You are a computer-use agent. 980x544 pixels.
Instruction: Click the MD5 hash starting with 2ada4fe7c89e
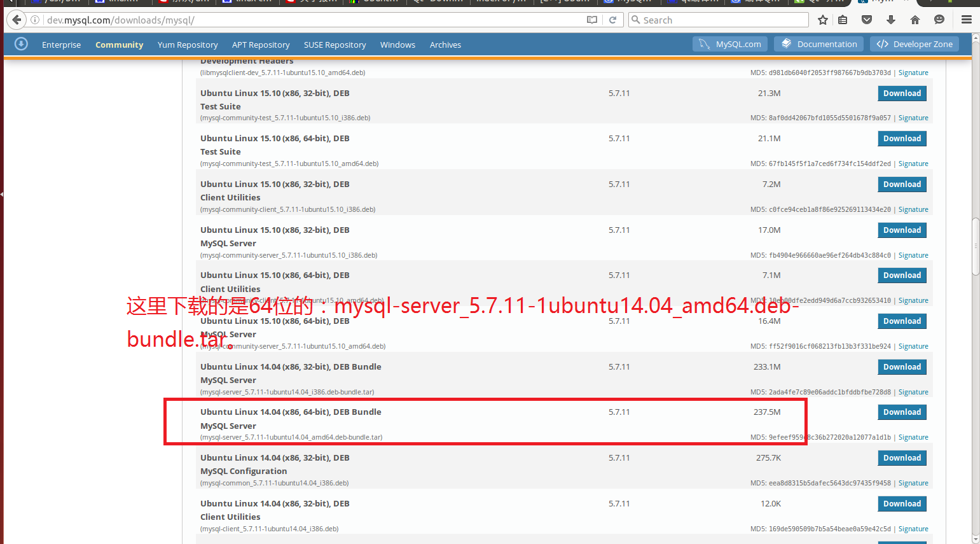click(x=830, y=392)
